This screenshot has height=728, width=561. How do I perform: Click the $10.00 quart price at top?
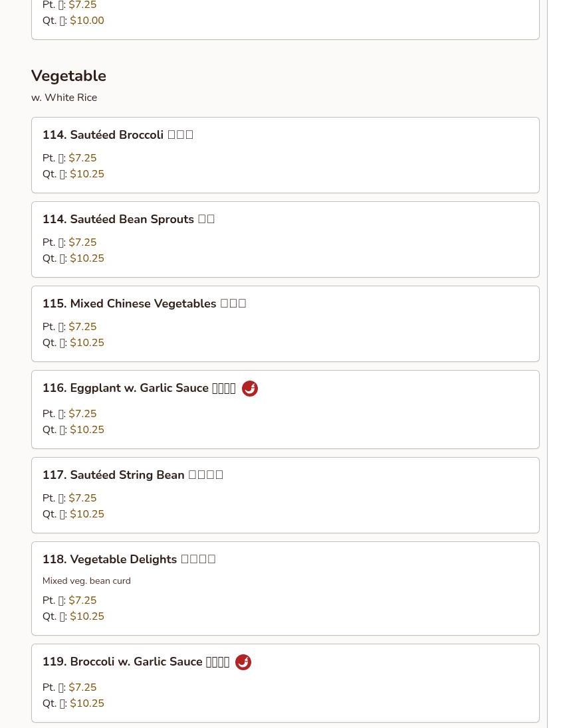pyautogui.click(x=87, y=21)
